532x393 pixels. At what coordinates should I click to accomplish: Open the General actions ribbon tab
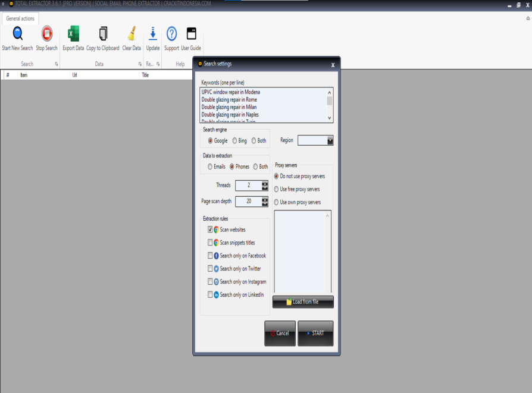click(x=20, y=18)
